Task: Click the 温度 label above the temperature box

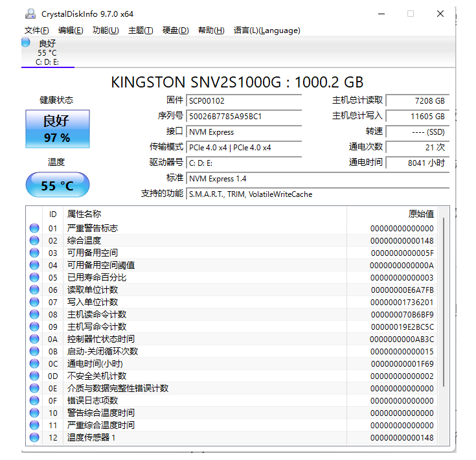Action: click(56, 162)
